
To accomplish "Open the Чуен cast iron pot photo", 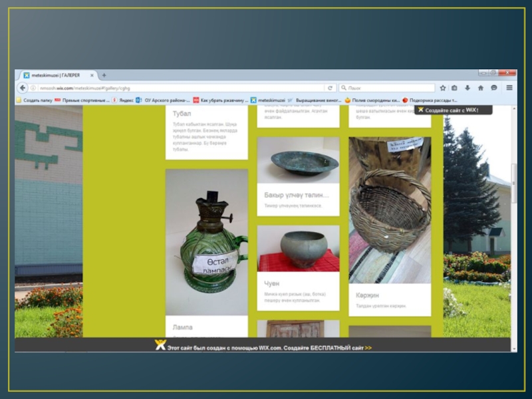I will point(298,248).
